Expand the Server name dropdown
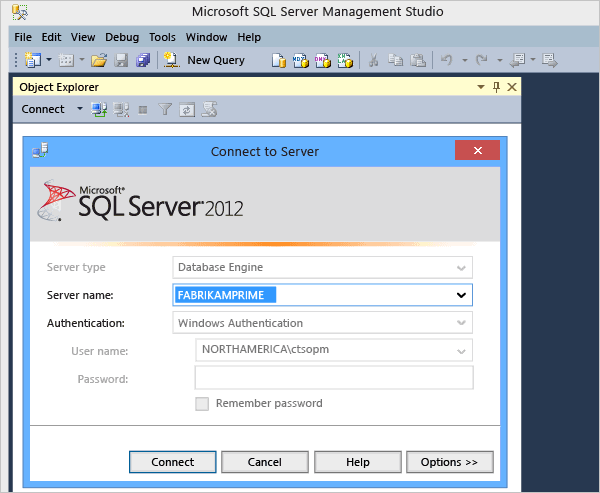 (x=461, y=295)
